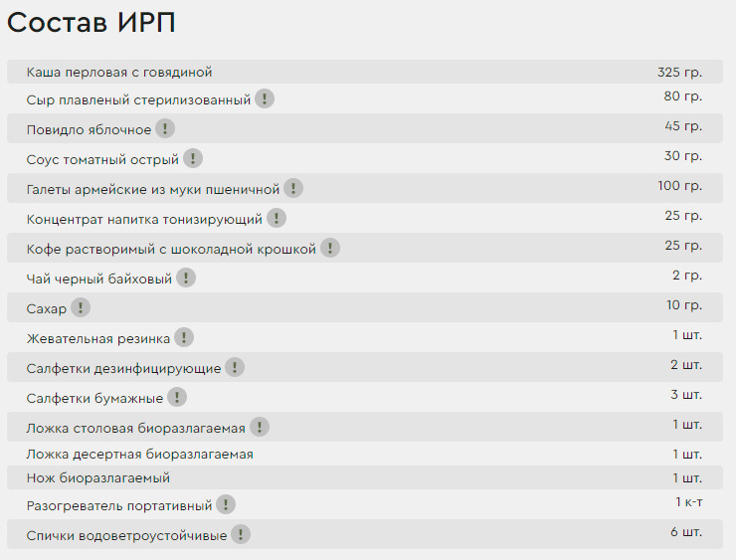Click the 1 к-т quantity value

click(689, 501)
